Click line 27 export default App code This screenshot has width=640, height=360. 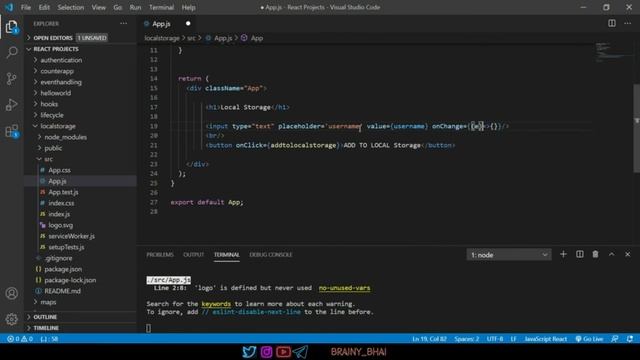207,202
